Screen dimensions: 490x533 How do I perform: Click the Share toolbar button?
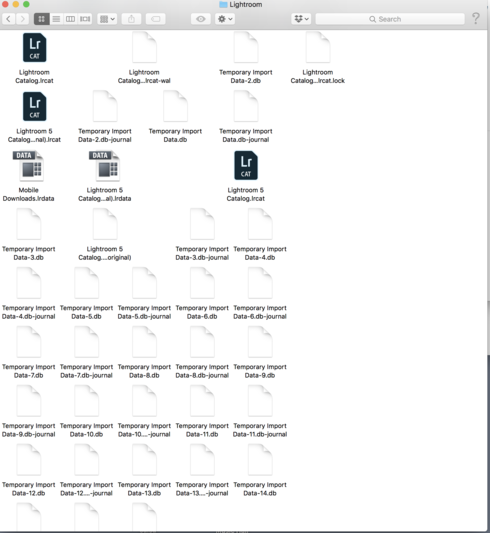tap(132, 19)
